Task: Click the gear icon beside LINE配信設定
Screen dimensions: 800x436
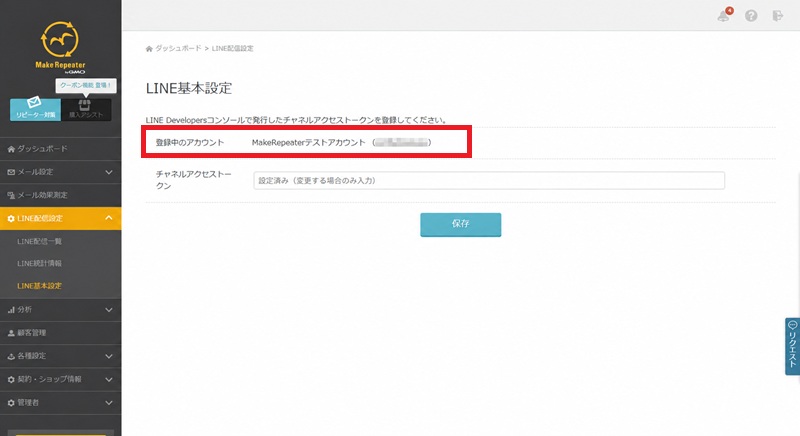Action: [11, 218]
